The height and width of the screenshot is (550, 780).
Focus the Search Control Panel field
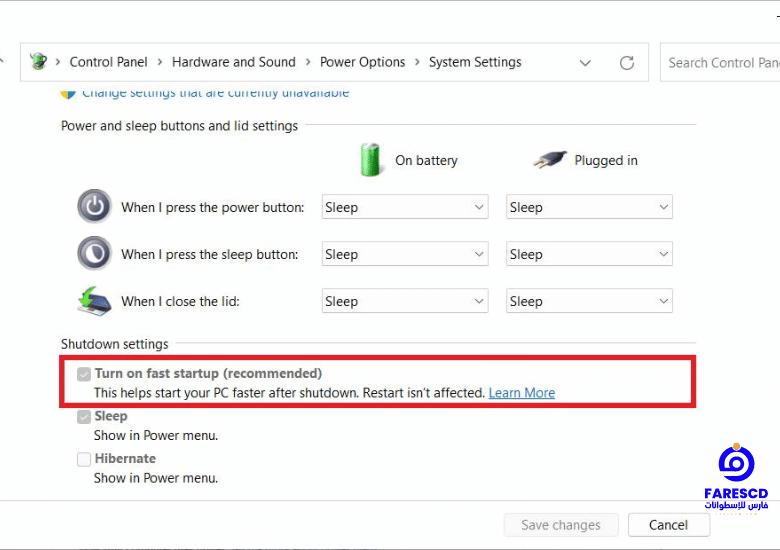point(720,63)
